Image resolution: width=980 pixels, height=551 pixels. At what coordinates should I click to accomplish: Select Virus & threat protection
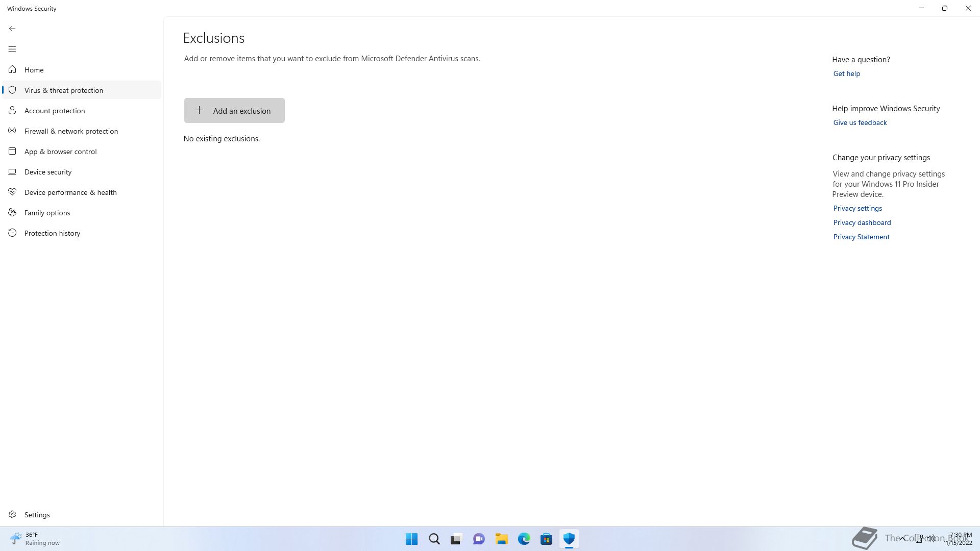[x=64, y=90]
